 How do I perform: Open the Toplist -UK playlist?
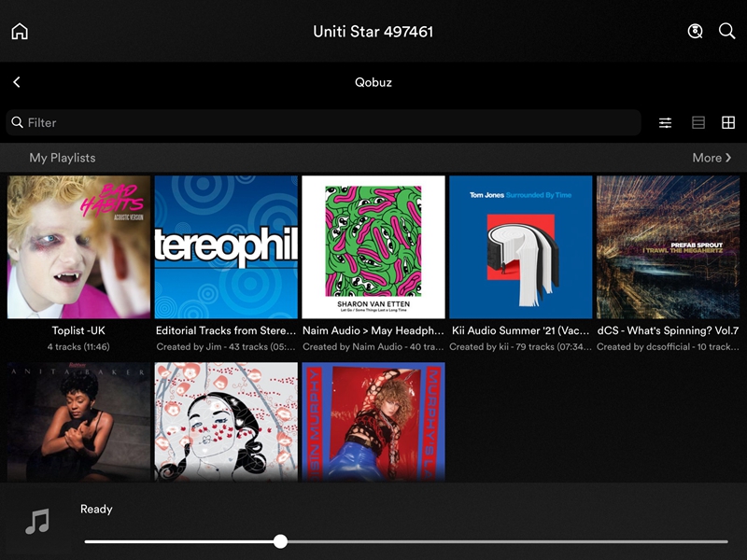click(78, 247)
